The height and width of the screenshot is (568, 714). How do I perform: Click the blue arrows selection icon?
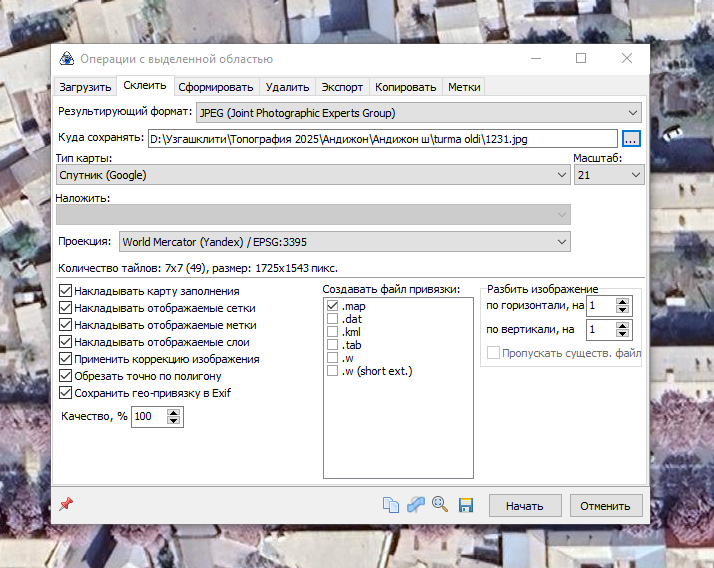[x=415, y=505]
